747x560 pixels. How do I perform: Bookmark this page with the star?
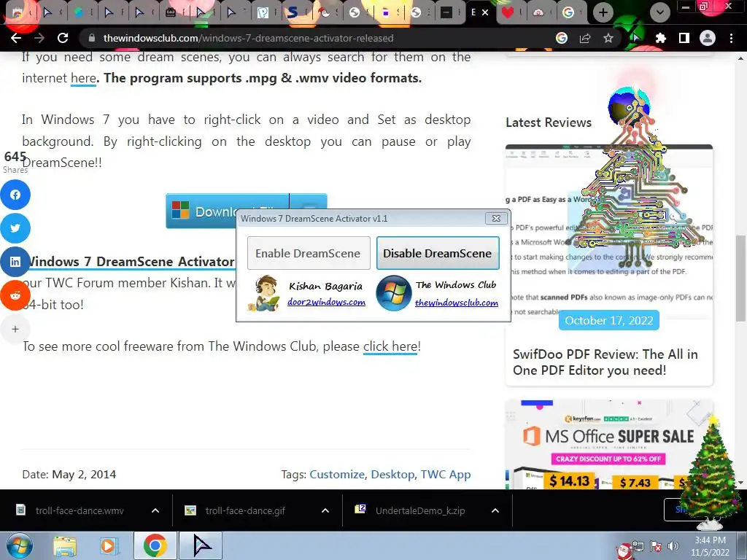tap(608, 38)
